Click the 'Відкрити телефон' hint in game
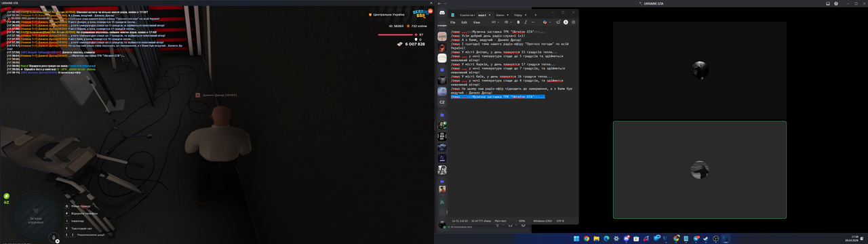Viewport: 868px width, 244px height. [84, 213]
